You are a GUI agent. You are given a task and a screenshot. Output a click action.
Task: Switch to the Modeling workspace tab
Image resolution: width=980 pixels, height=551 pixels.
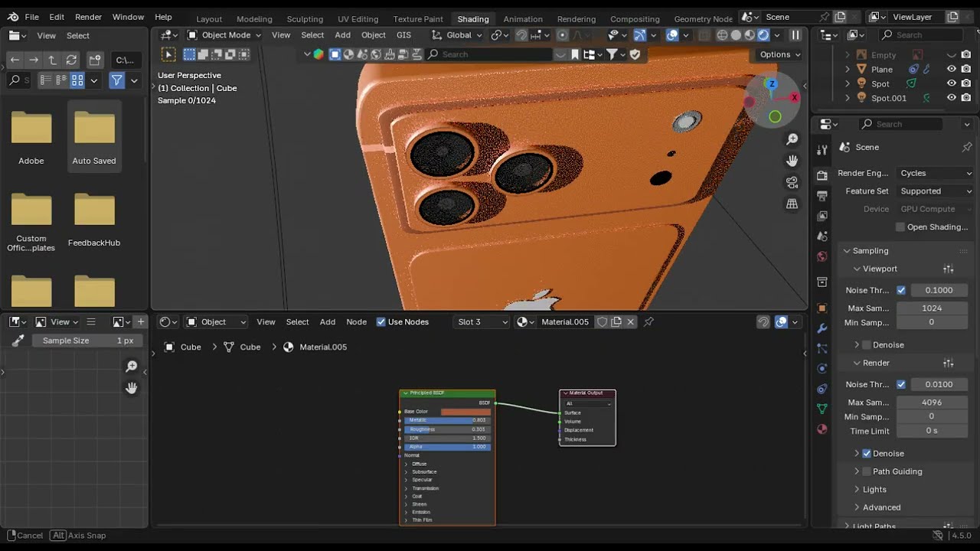point(254,18)
